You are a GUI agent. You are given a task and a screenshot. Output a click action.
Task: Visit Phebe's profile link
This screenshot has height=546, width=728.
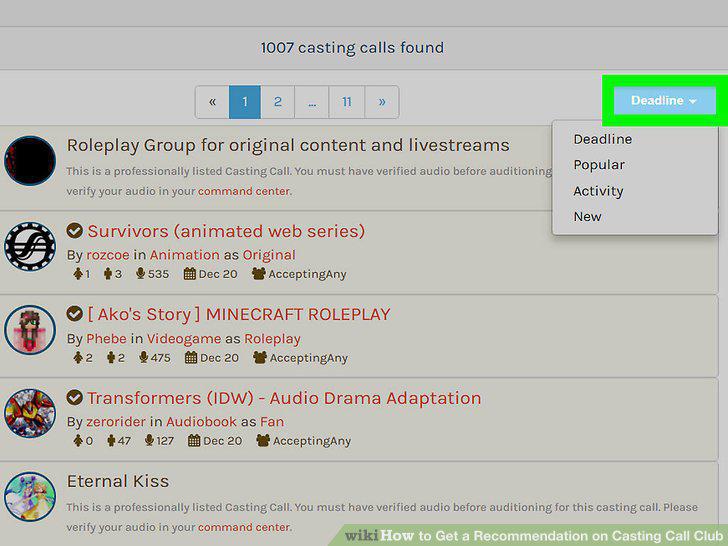pyautogui.click(x=106, y=338)
